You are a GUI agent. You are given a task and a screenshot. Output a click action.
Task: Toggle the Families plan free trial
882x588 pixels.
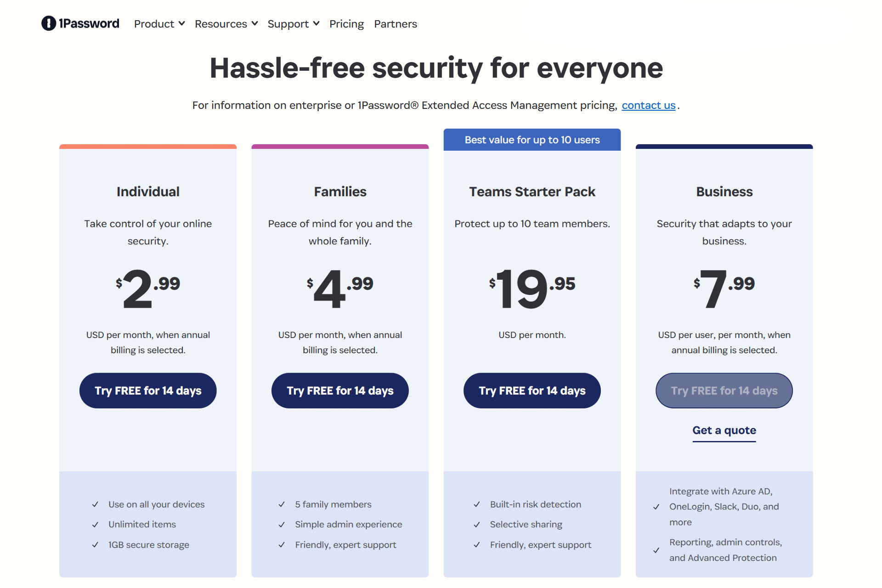(340, 390)
